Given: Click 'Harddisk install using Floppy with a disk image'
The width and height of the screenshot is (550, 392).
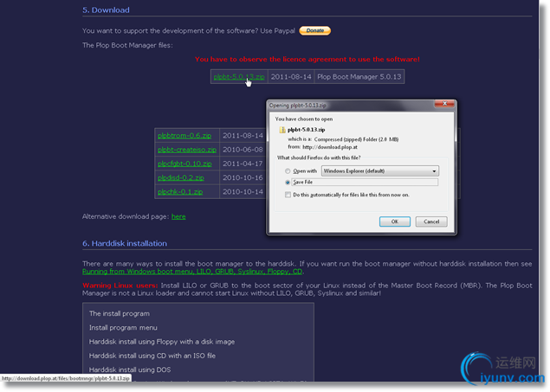Looking at the screenshot, I should click(162, 342).
